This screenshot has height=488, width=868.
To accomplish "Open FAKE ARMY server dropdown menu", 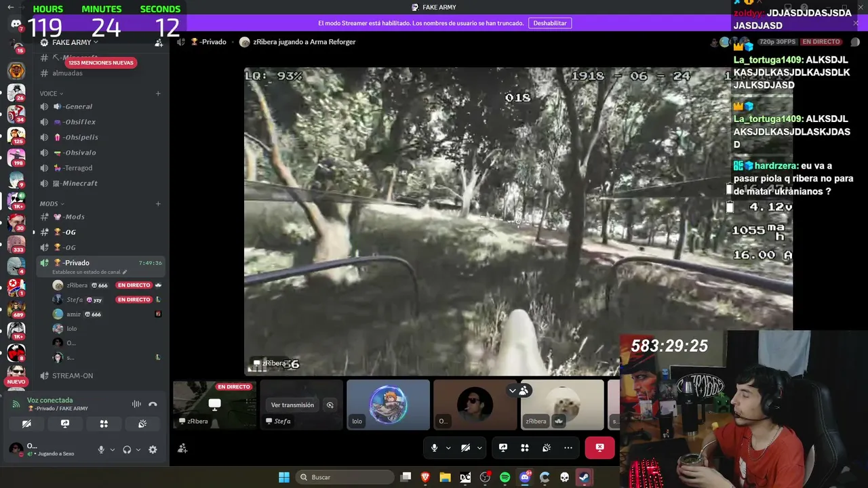I will click(75, 43).
